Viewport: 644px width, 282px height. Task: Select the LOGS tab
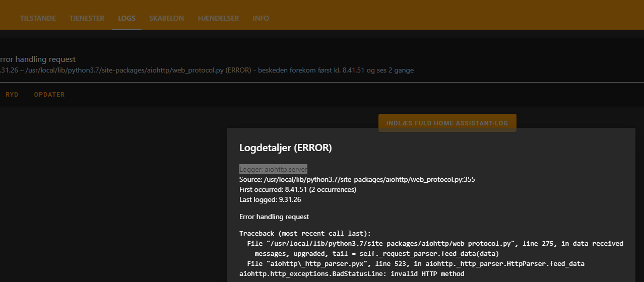point(126,18)
